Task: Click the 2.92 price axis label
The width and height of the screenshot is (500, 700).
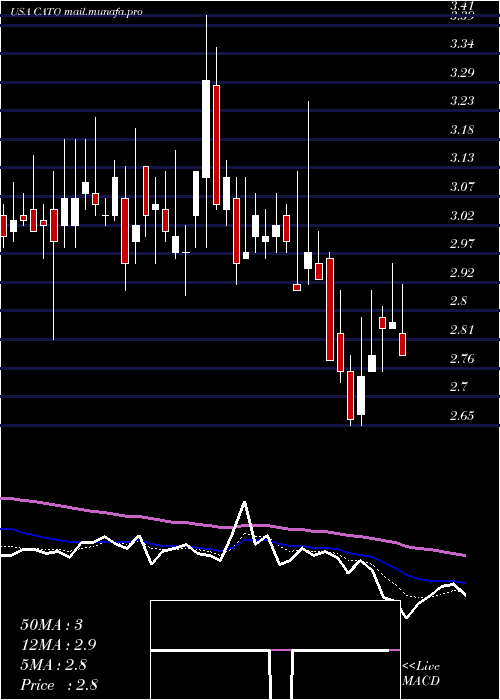Action: [462, 273]
